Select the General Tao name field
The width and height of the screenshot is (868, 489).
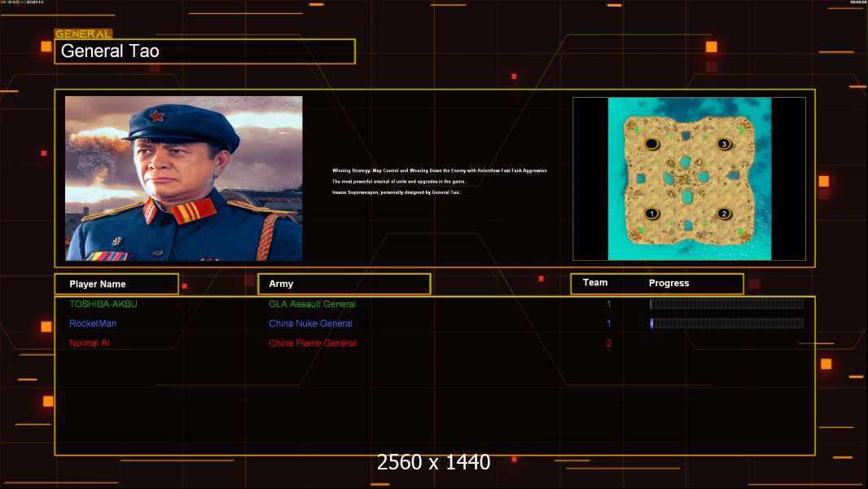[x=205, y=51]
